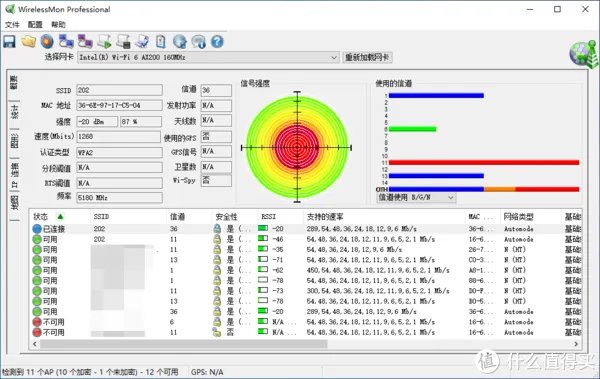This screenshot has width=600, height=379.
Task: Open the 帮助 menu
Action: [58, 25]
